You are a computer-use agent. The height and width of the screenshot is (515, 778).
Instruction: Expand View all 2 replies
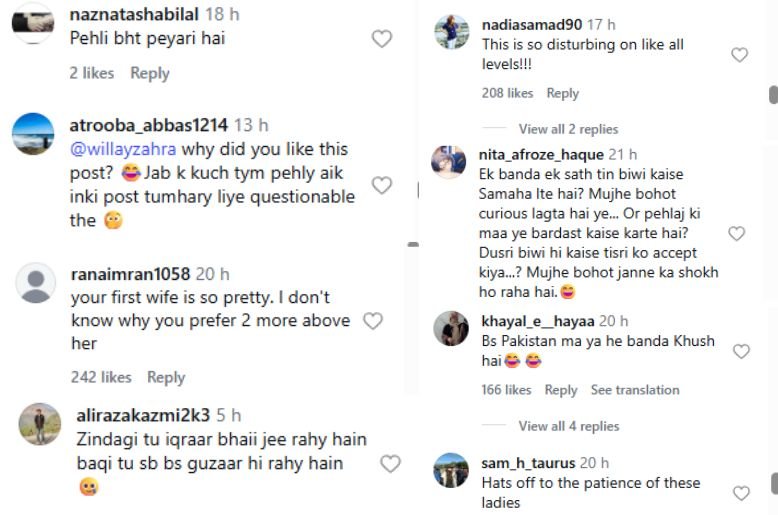[x=568, y=129]
